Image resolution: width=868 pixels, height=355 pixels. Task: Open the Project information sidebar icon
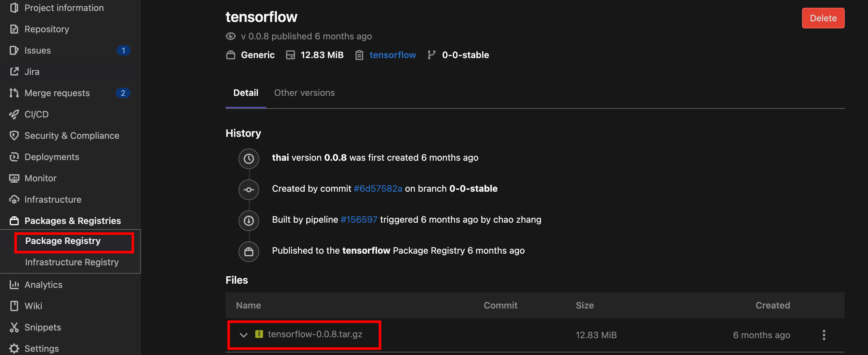14,8
